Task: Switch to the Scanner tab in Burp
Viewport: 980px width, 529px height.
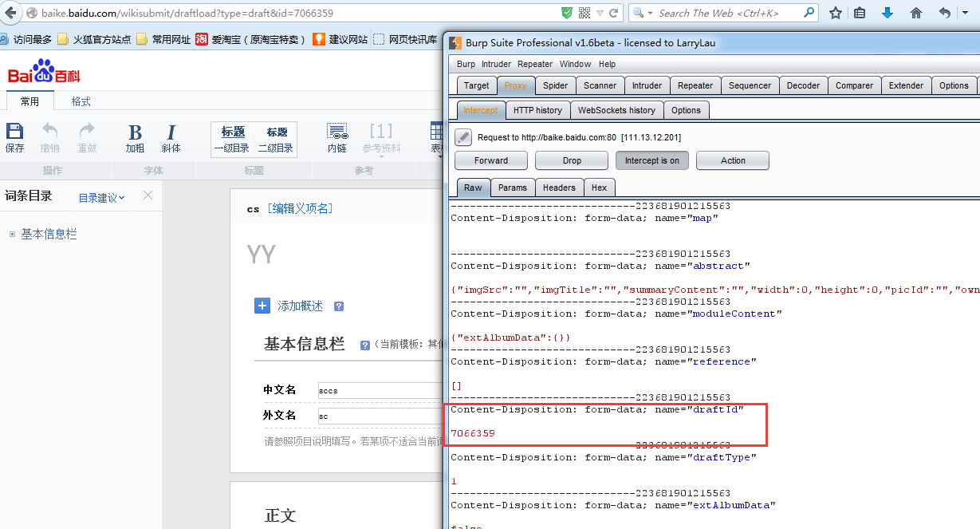Action: click(x=600, y=85)
